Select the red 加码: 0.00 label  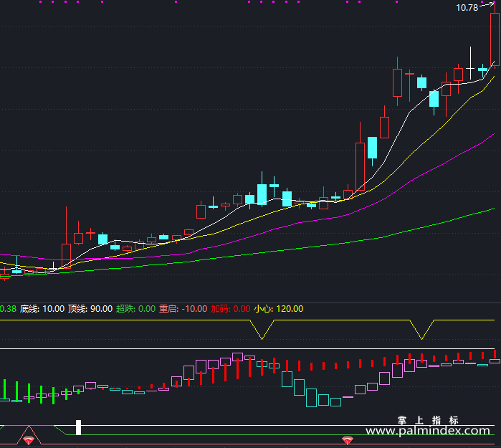click(230, 309)
